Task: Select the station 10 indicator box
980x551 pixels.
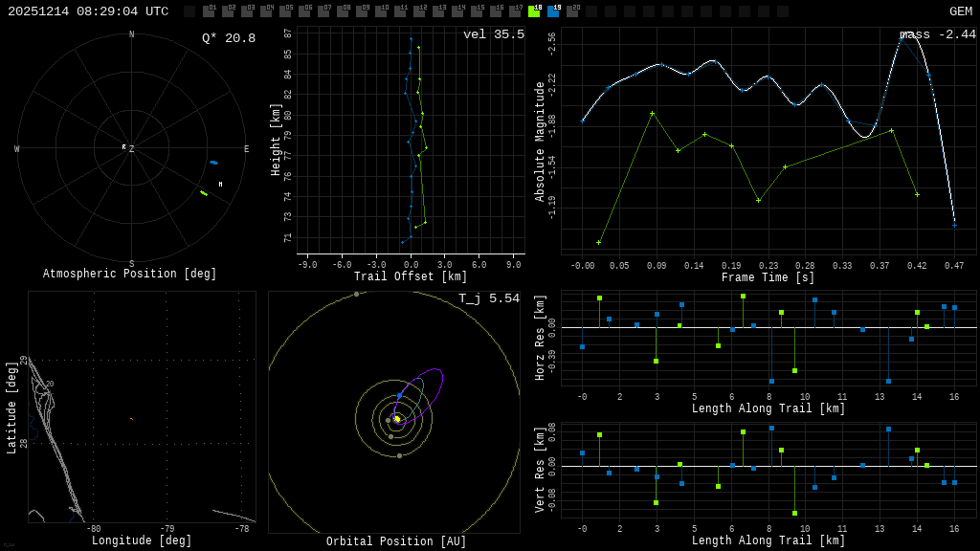Action: coord(381,11)
